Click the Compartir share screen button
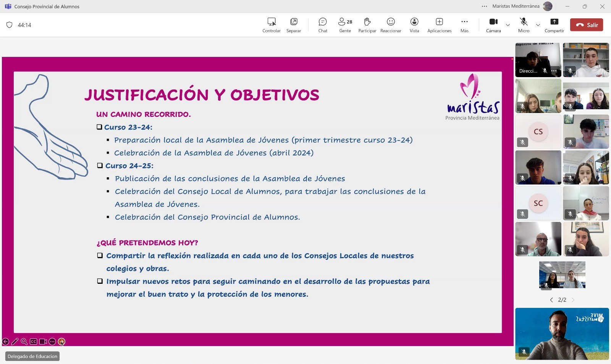 point(554,25)
